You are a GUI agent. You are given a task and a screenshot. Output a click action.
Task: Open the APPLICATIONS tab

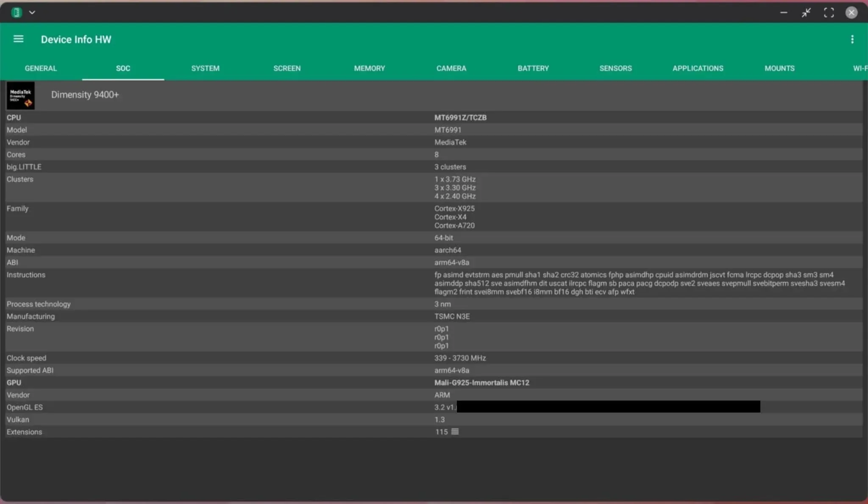(698, 68)
